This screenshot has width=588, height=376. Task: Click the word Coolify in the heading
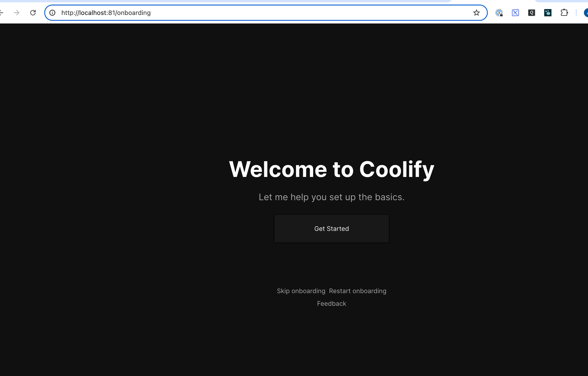click(396, 170)
